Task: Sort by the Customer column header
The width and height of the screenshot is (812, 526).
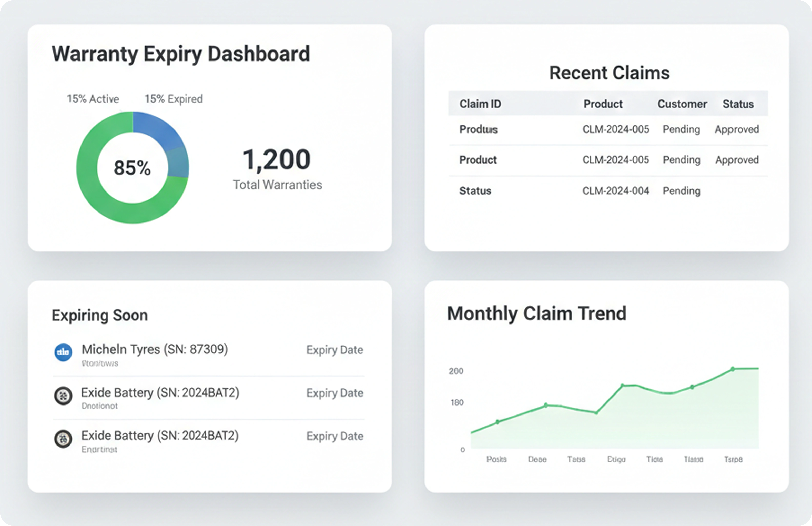Action: click(x=682, y=104)
